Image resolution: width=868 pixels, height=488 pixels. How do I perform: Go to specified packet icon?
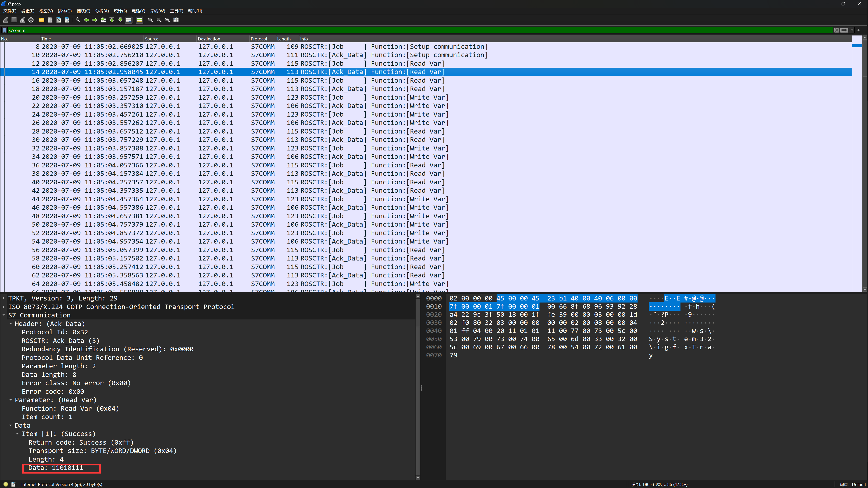click(x=103, y=20)
